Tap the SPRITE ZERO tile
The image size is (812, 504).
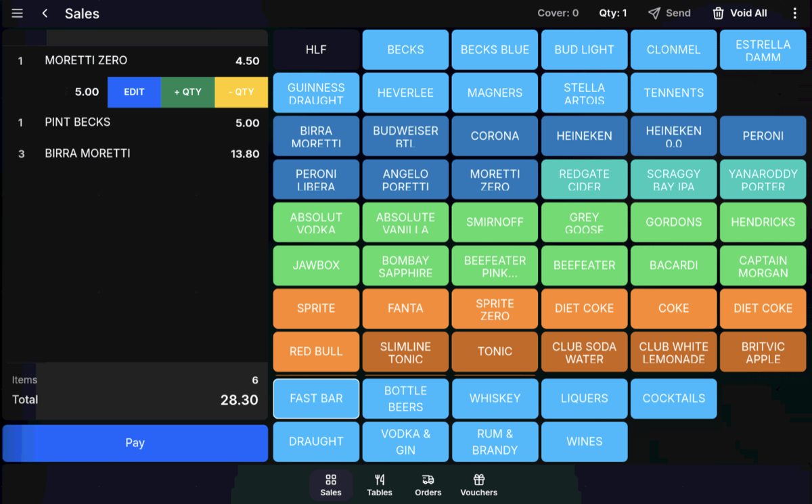(x=495, y=308)
